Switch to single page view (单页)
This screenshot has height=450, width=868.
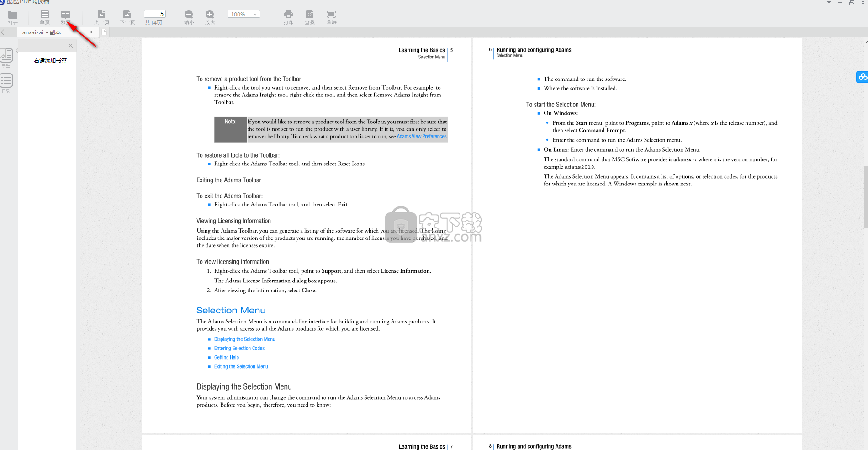click(x=45, y=17)
